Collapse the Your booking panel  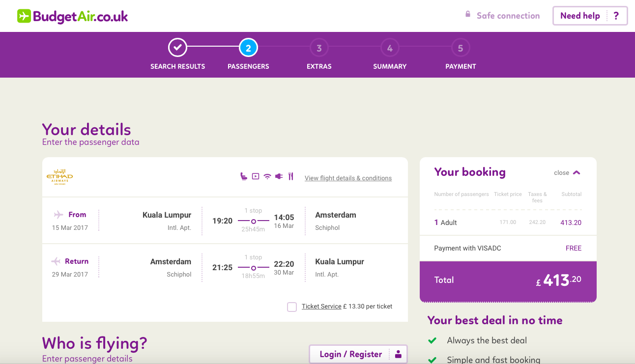[567, 172]
